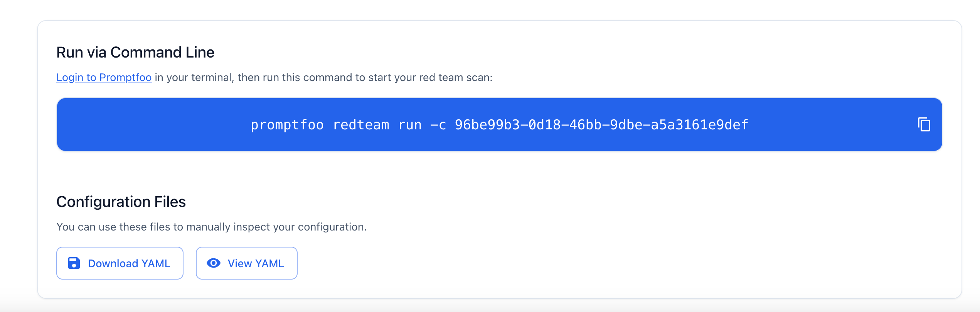Click the word "run" in the command

[x=410, y=125]
